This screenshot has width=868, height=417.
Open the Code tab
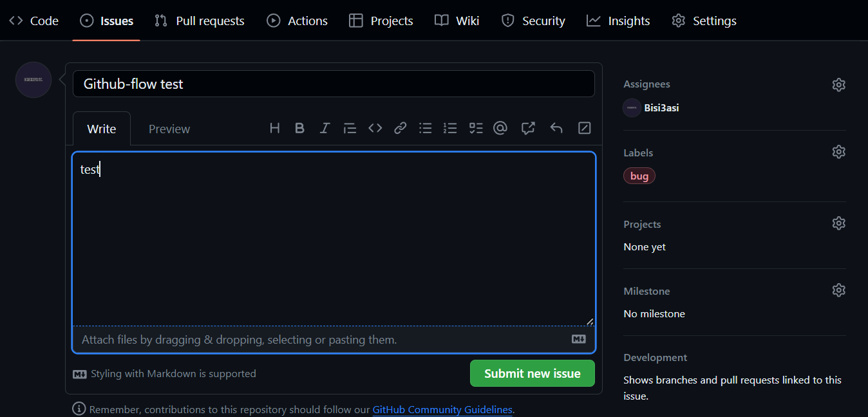pos(34,21)
